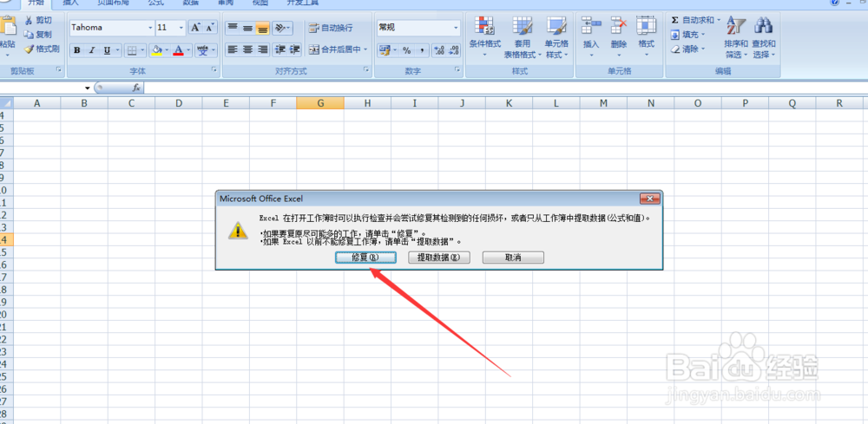
Task: Expand the Fill (填充) dropdown
Action: [x=703, y=35]
